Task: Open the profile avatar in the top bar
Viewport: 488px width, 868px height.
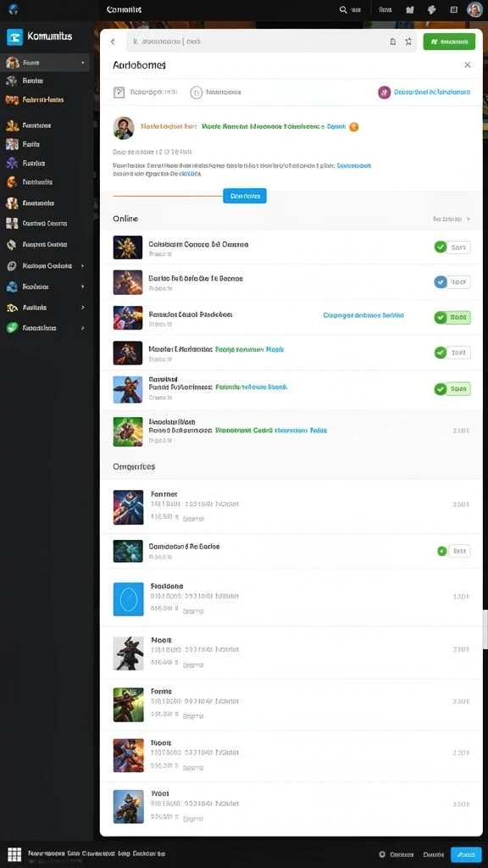Action: [474, 9]
